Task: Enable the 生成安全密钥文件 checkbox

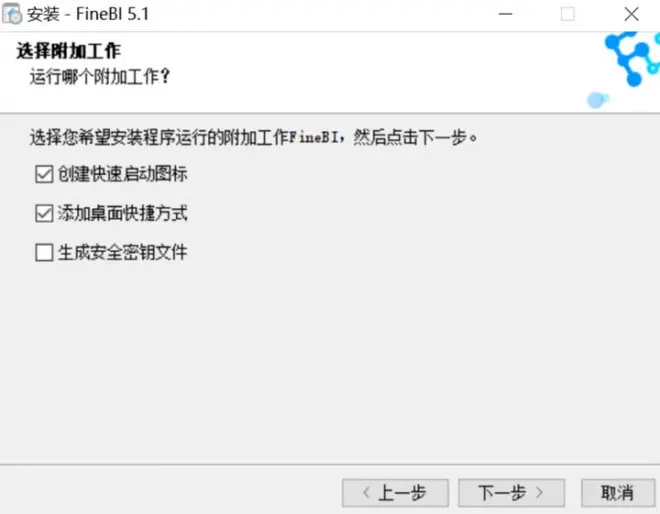Action: (x=44, y=252)
